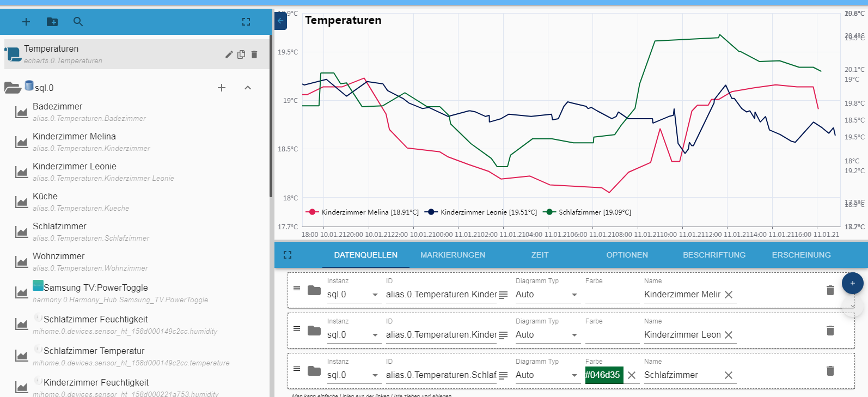
Task: Add new data source round plus button
Action: [x=853, y=283]
